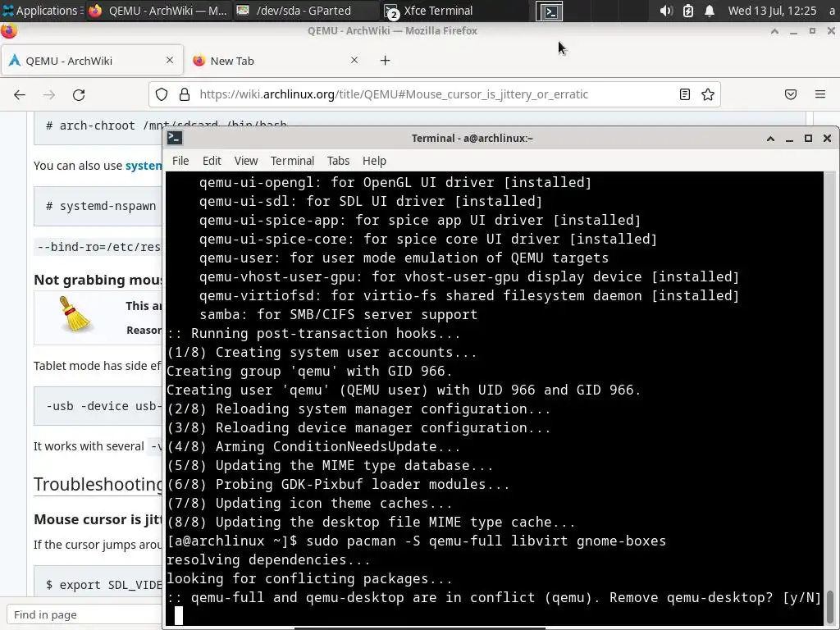The width and height of the screenshot is (840, 630).
Task: Click the pacman conflict prompt line in terminal
Action: (494, 597)
